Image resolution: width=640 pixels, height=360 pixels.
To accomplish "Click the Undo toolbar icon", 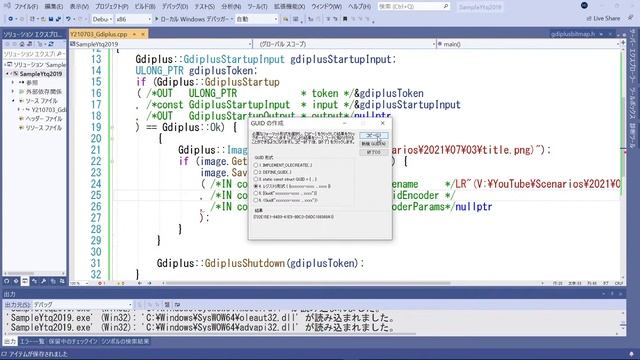I will click(x=69, y=19).
